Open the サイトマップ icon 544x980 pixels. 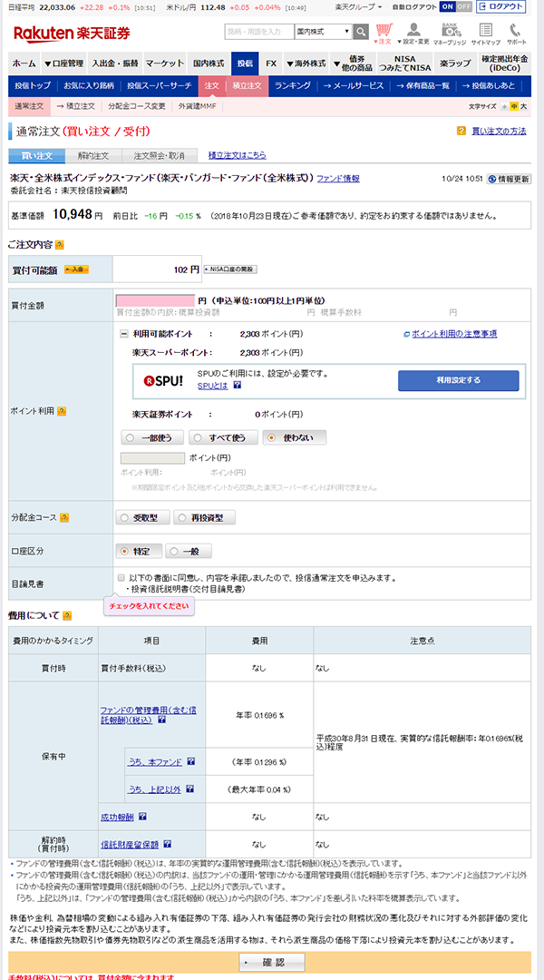tap(485, 34)
